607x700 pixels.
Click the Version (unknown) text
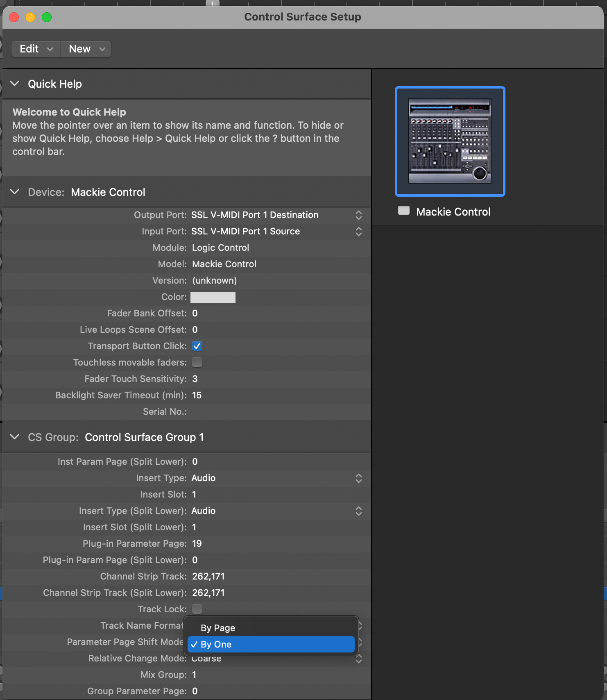tap(215, 281)
